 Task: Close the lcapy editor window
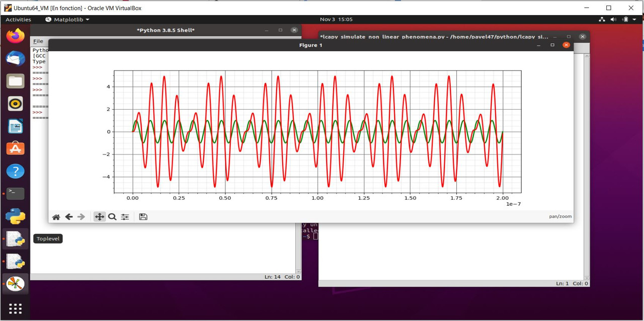coord(582,37)
